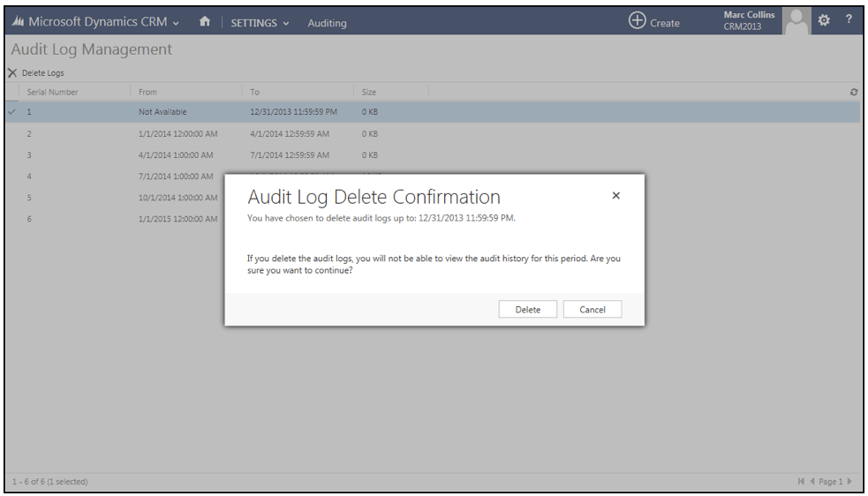The image size is (868, 496).
Task: Click Delete Logs in the toolbar
Action: (42, 73)
